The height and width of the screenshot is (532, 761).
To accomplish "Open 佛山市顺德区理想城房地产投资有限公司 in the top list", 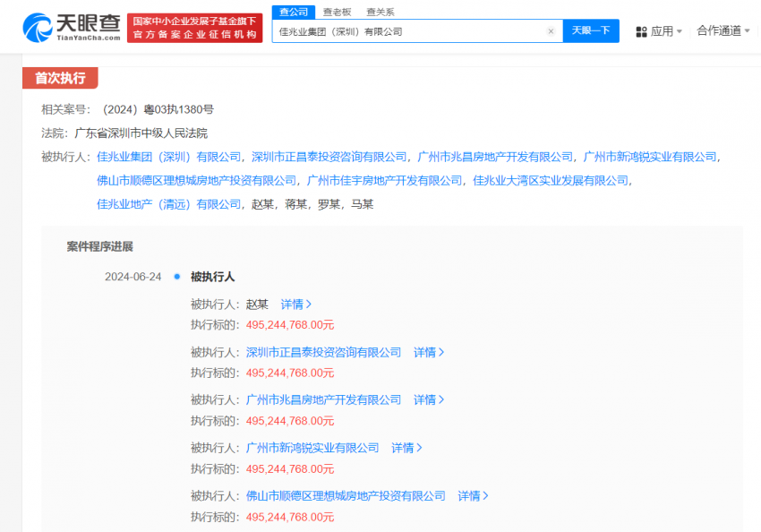I will 196,181.
